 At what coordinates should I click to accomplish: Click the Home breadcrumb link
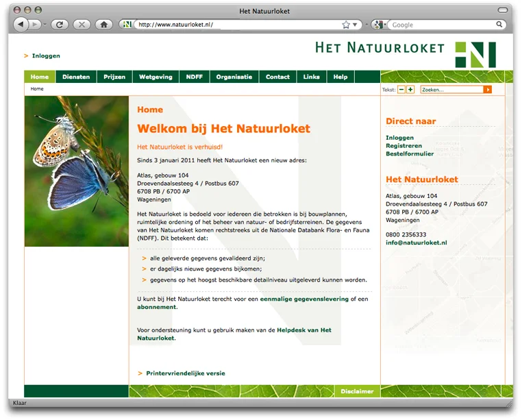[37, 89]
